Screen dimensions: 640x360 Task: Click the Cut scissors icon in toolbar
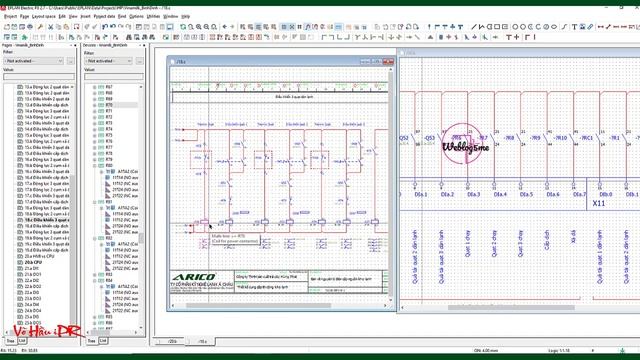pos(51,27)
